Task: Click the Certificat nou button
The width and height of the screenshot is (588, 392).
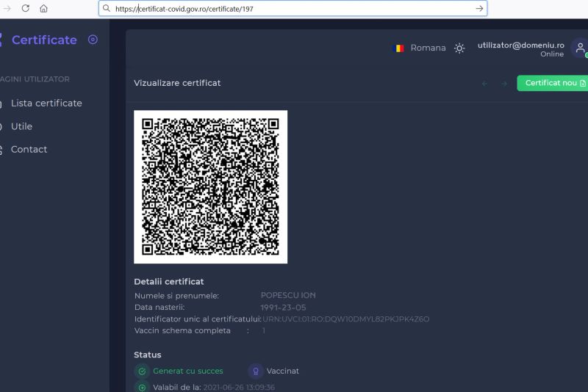Action: [x=554, y=83]
